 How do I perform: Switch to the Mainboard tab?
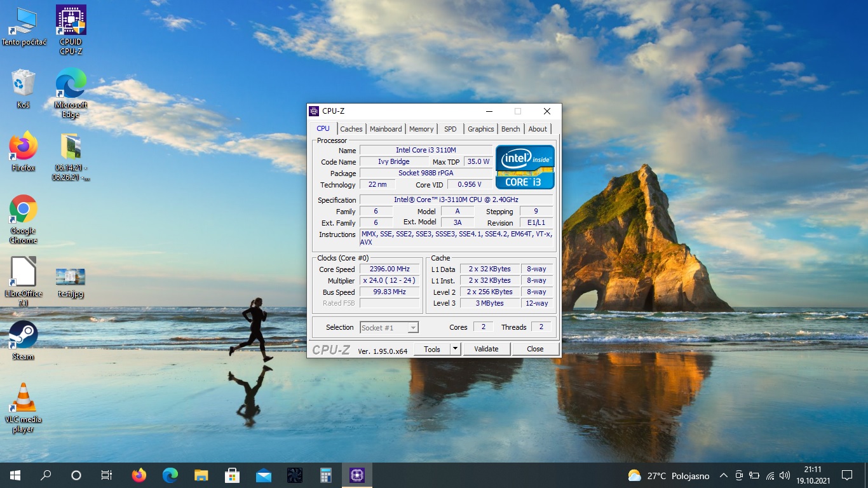tap(386, 129)
